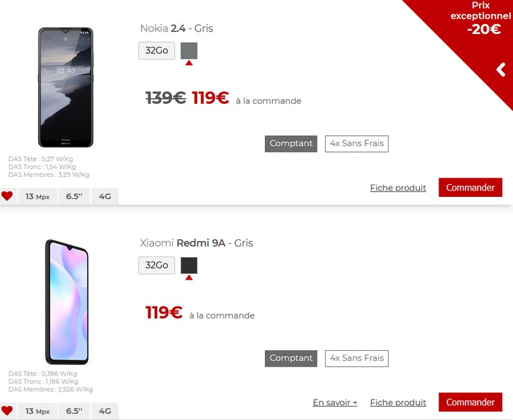Screen dimensions: 513x420
Task: Collapse the Prix exceptionnel banner chevron
Action: (501, 70)
